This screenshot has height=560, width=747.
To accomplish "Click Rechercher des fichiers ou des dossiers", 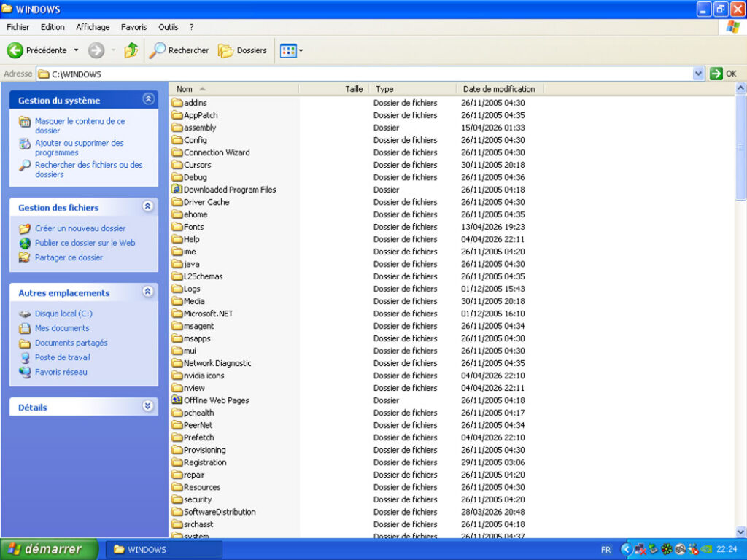I will 88,169.
